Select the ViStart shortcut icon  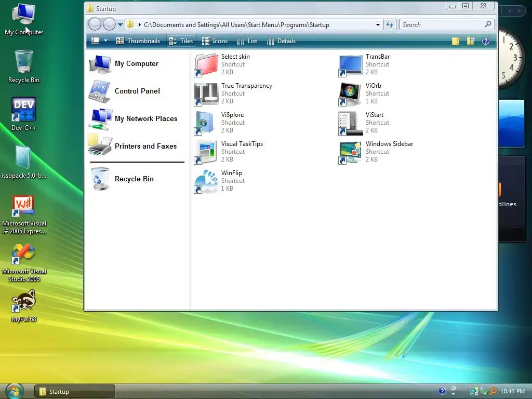pyautogui.click(x=350, y=123)
